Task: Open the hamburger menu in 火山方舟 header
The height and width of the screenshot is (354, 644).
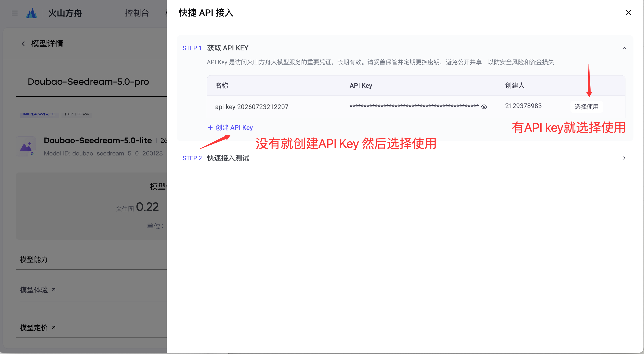Action: click(15, 13)
